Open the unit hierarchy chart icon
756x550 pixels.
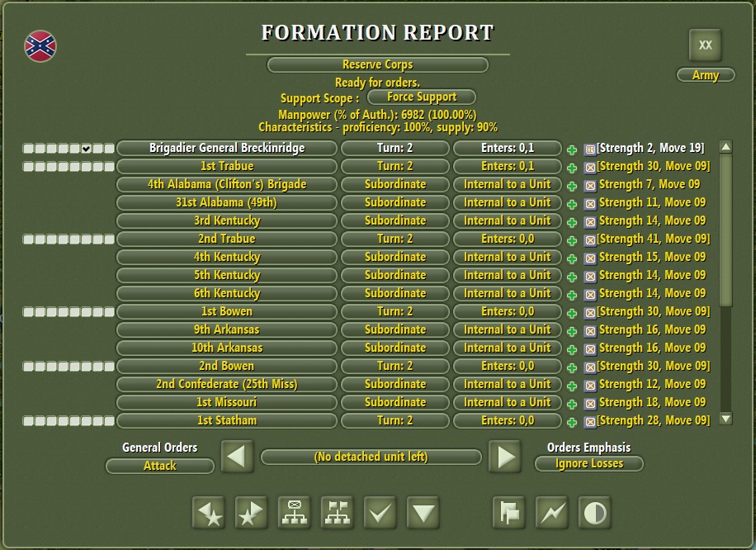pyautogui.click(x=295, y=513)
